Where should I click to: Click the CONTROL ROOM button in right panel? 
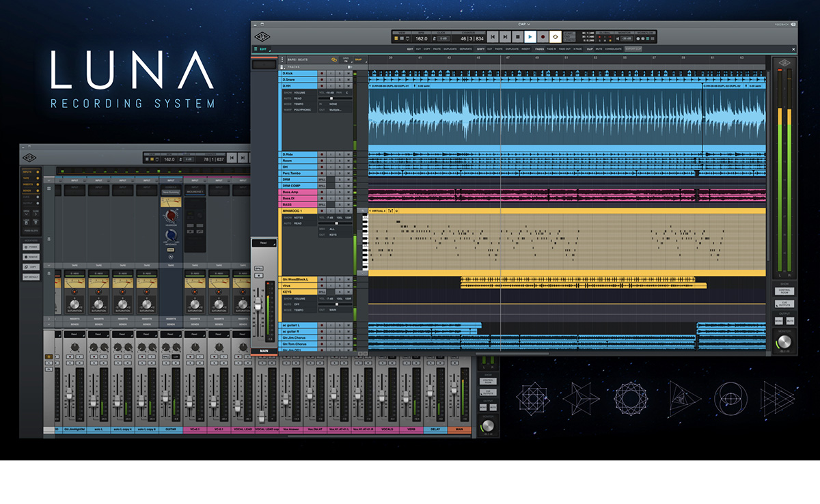pos(784,291)
